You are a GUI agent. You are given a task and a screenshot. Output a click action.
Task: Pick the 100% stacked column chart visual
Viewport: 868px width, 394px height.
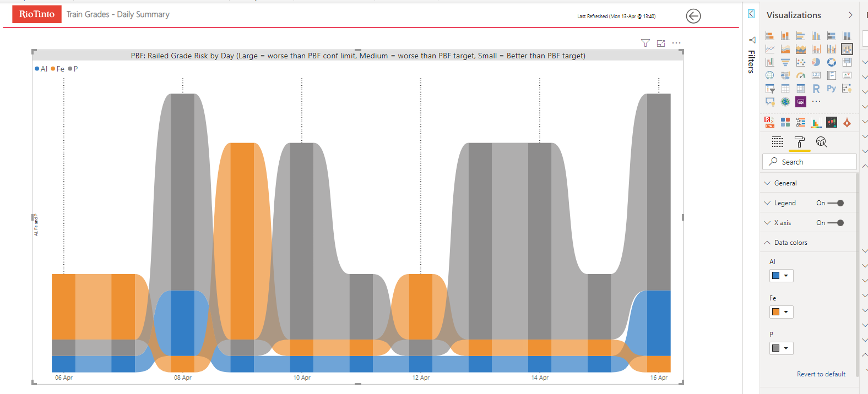[847, 36]
